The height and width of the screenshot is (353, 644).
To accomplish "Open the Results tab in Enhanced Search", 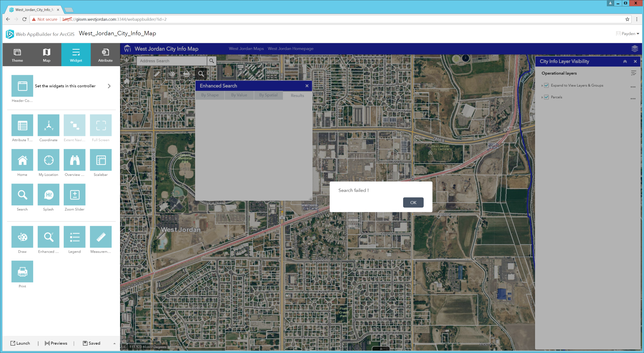I will point(298,96).
